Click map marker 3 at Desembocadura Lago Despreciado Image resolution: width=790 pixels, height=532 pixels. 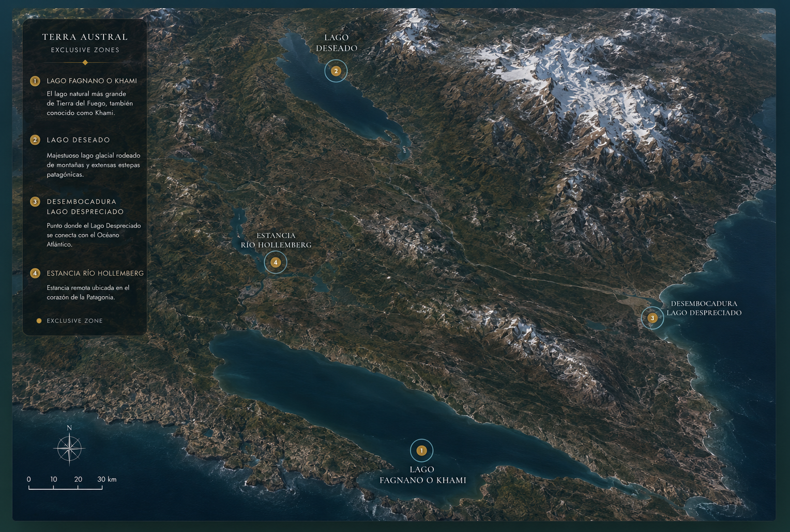(x=652, y=318)
